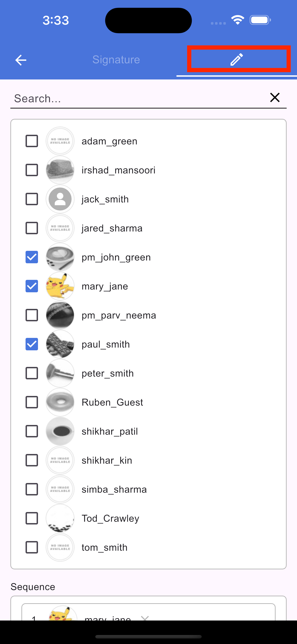
Task: Select the Tod_Crawley name label
Action: (x=110, y=518)
